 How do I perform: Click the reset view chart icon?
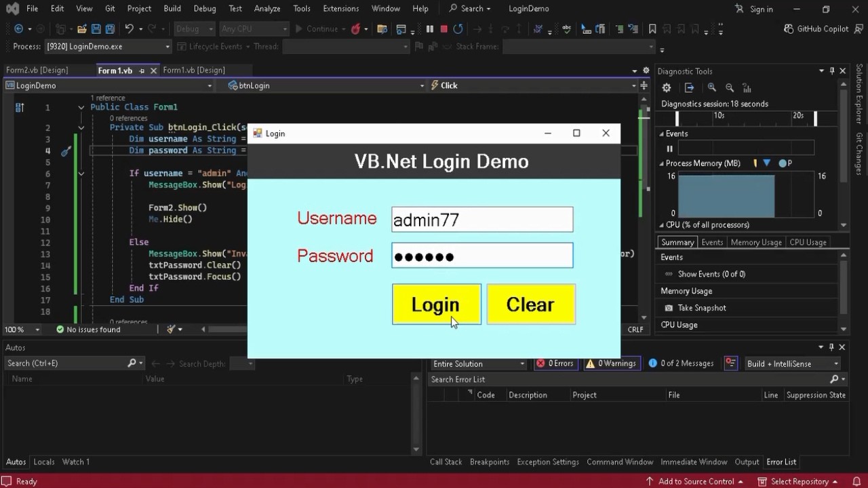(747, 87)
